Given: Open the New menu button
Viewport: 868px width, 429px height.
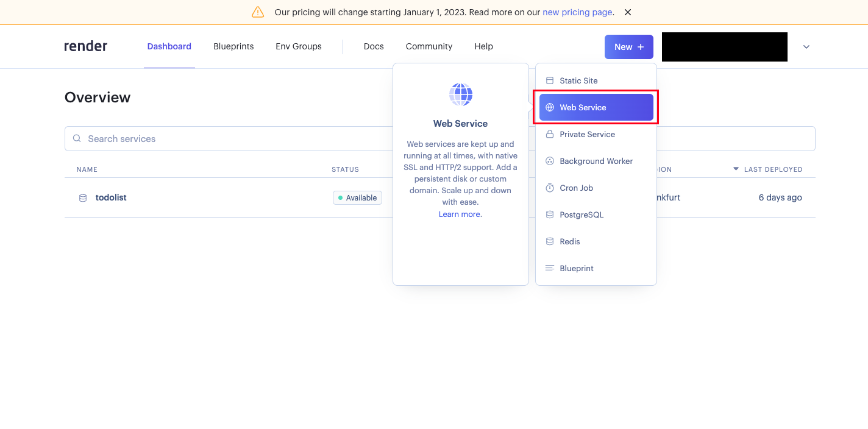Looking at the screenshot, I should [x=628, y=46].
